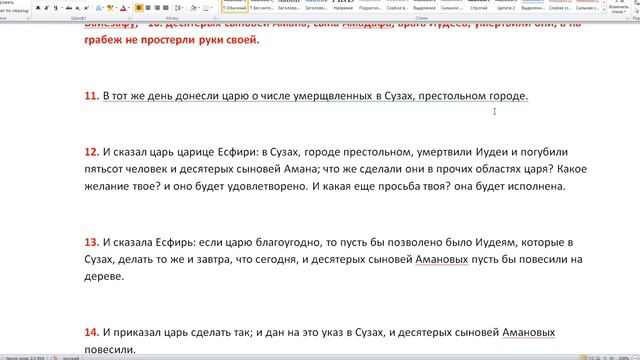Image resolution: width=640 pixels, height=360 pixels.
Task: Open Font dialog launcher
Action: [x=130, y=18]
